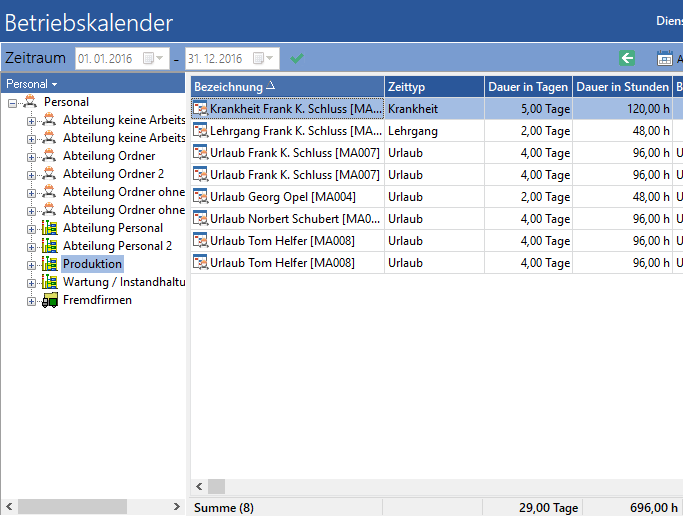Click the 29,00 Tage total value
683x516 pixels.
548,508
